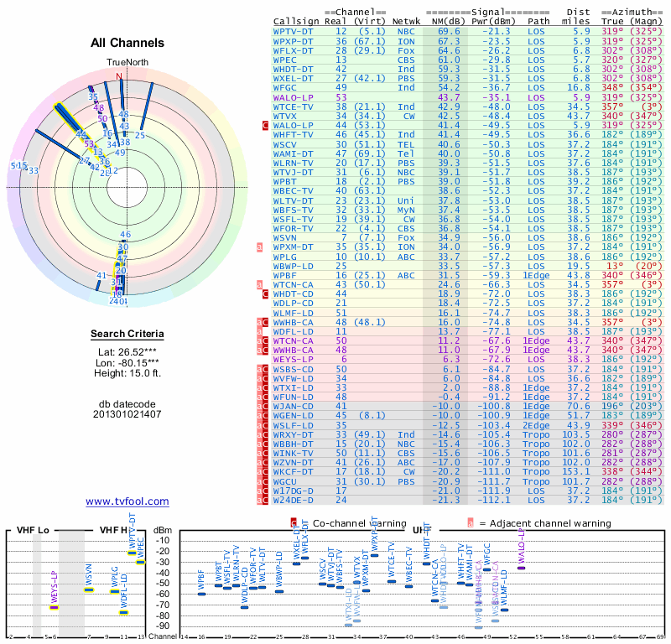Screen dimensions: 671x644
Task: Click the db datecode 201301021407 value
Action: click(x=127, y=409)
